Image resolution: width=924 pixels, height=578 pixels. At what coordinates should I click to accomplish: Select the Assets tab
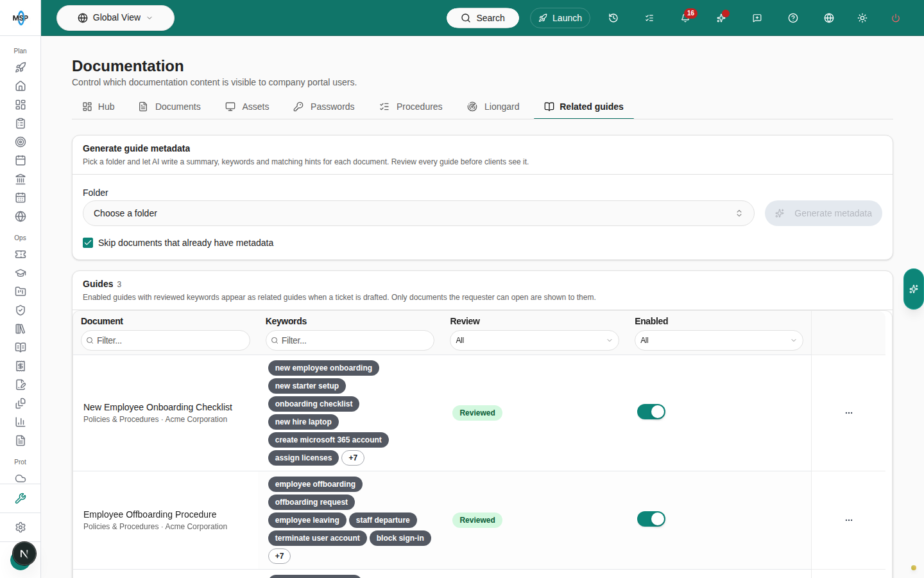click(247, 107)
